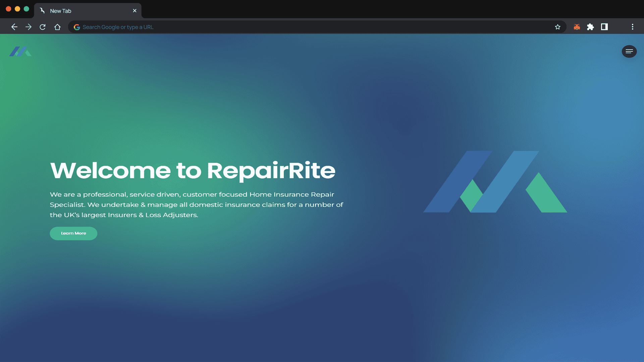Click the Welcome to RepairRite heading
This screenshot has width=644, height=362.
[192, 170]
